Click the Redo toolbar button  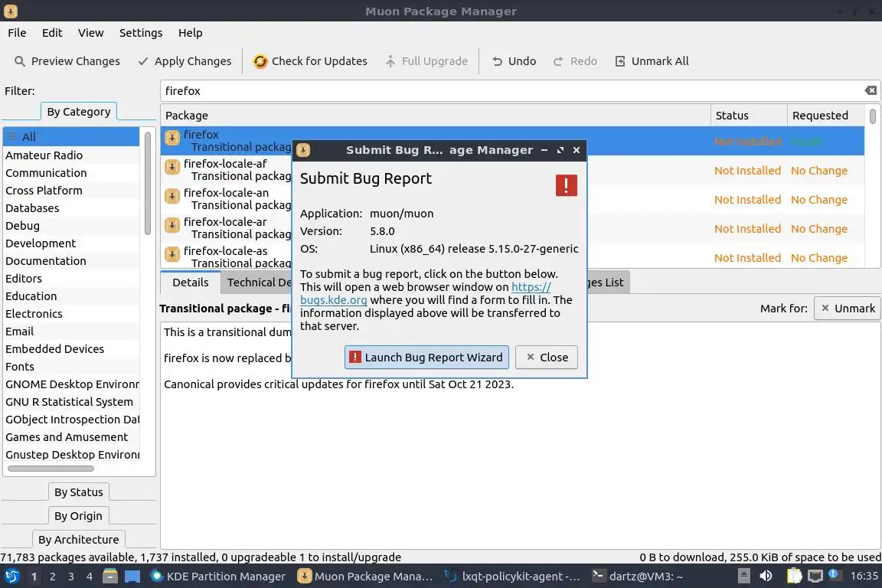coord(575,60)
